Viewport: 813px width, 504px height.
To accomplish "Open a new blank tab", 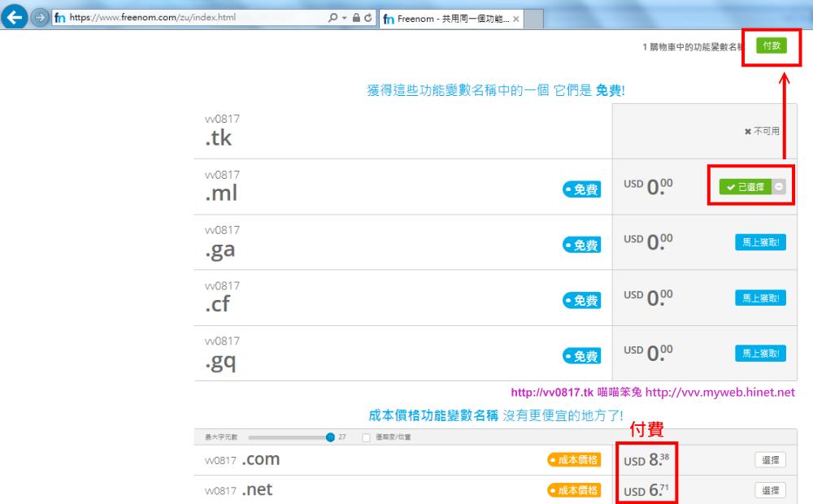I will click(534, 20).
